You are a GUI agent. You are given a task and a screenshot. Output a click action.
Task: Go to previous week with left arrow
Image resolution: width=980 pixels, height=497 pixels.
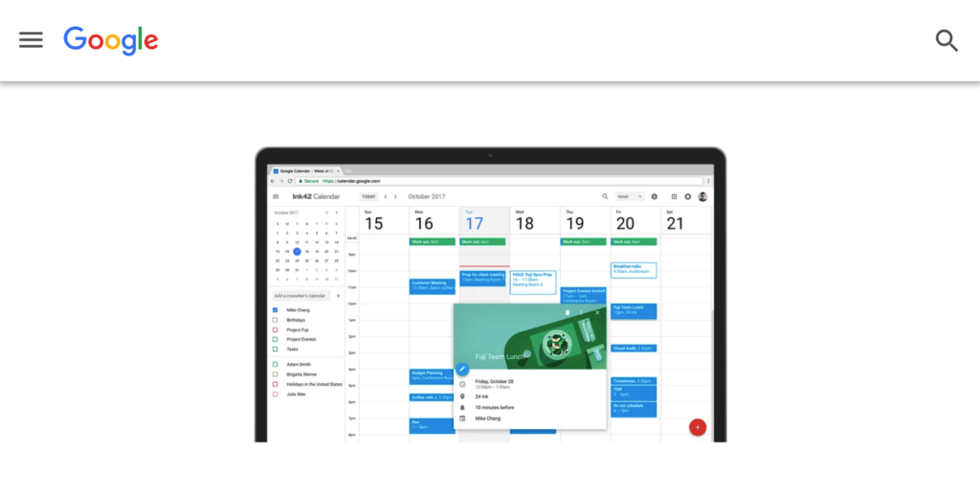click(x=386, y=196)
